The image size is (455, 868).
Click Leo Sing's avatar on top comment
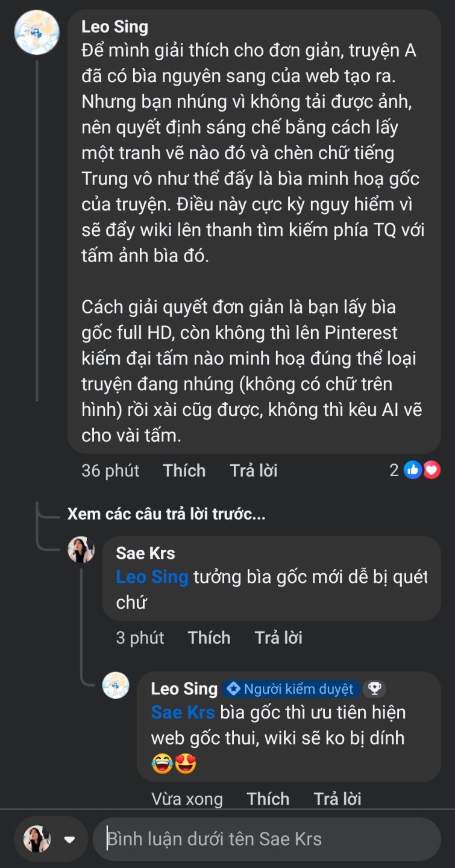pos(37,33)
